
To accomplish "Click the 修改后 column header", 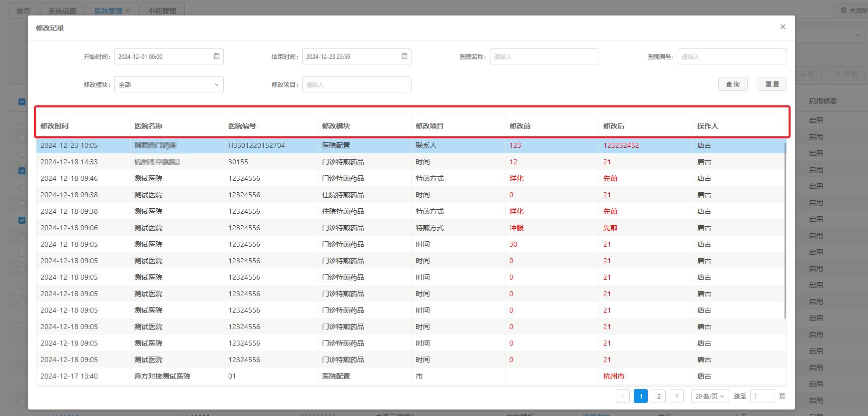I will pyautogui.click(x=646, y=126).
